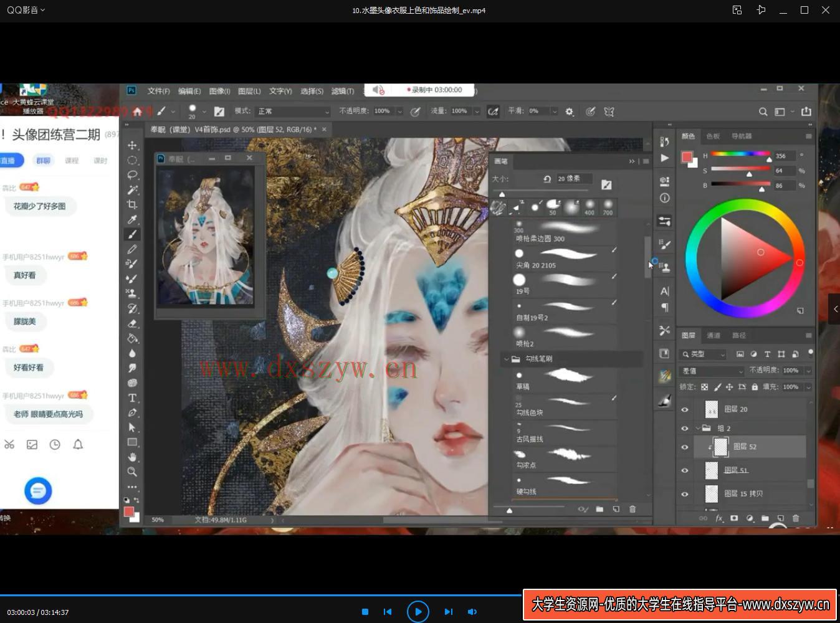Screen dimensions: 840x623
Task: Select the 尖角 20 2105 brush preset
Action: click(x=565, y=258)
